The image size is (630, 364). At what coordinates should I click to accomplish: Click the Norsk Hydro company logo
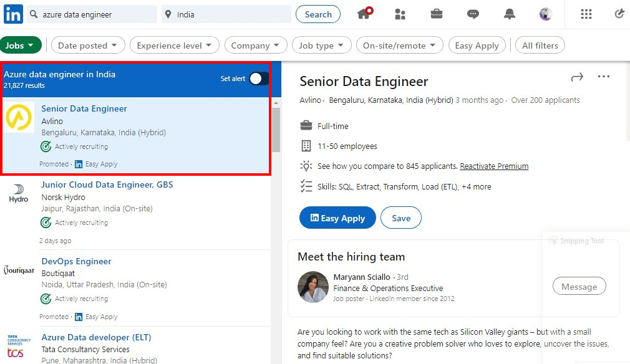(19, 193)
